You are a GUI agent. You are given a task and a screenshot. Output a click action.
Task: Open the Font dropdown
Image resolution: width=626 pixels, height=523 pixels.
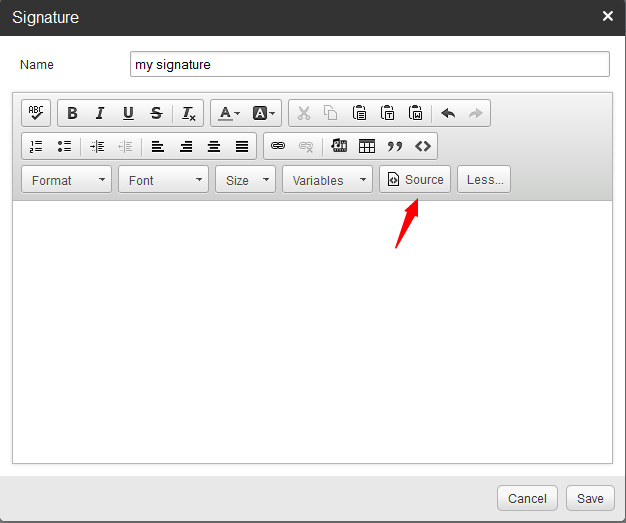pos(163,180)
